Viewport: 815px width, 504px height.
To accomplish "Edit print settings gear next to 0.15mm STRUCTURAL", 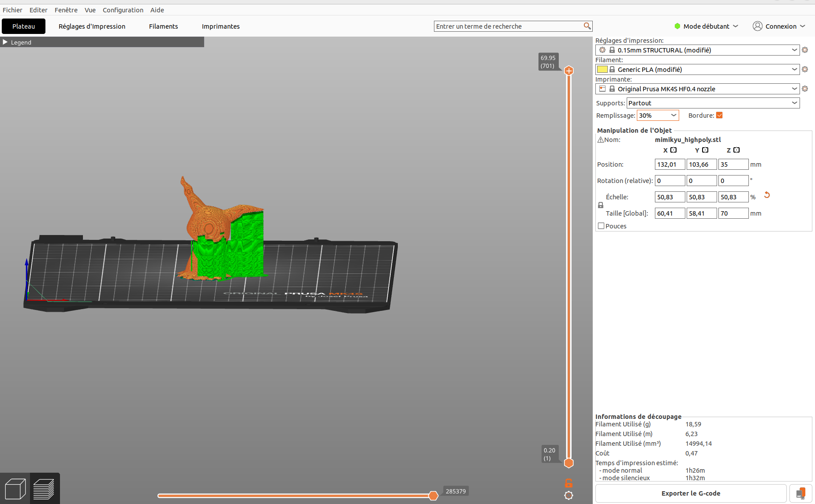I will coord(805,50).
